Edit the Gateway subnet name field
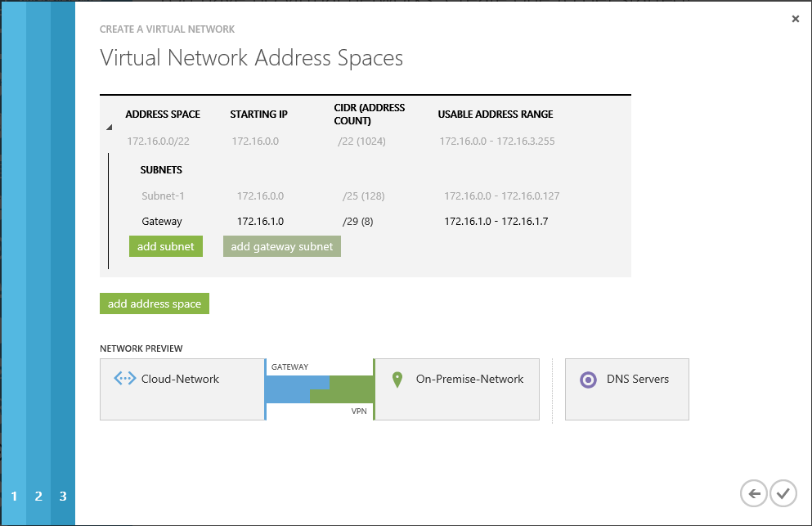Viewport: 812px width, 526px height. pyautogui.click(x=162, y=221)
